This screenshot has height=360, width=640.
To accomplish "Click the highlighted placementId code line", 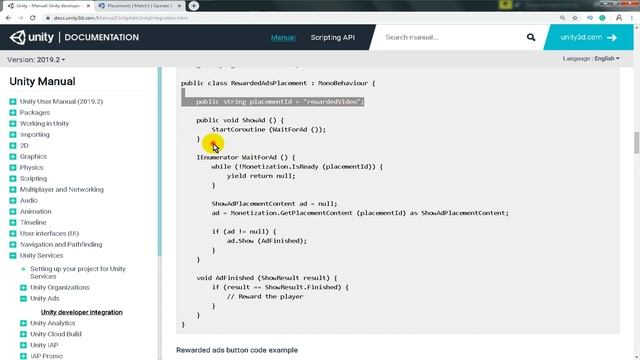I will pyautogui.click(x=272, y=102).
